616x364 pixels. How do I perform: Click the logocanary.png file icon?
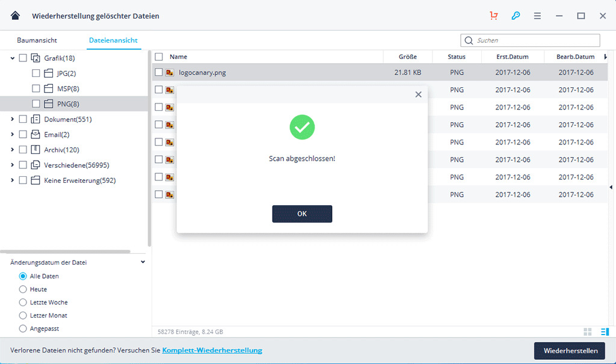pyautogui.click(x=170, y=73)
